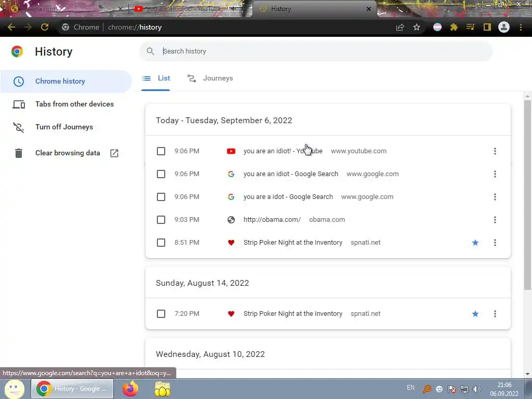Click the smiley start button
532x399 pixels.
coord(14,389)
